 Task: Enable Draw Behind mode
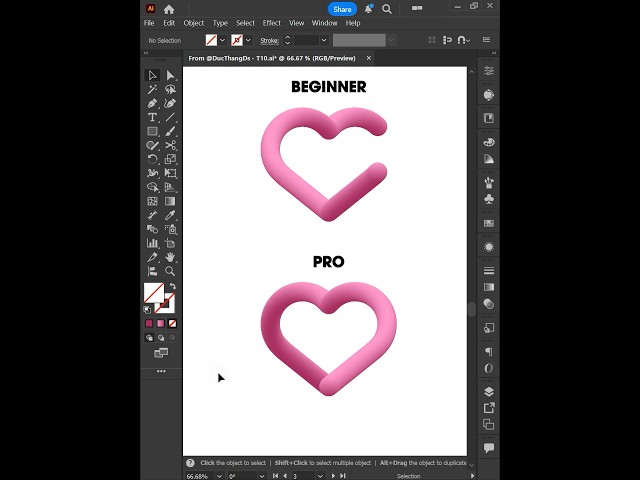coord(161,338)
